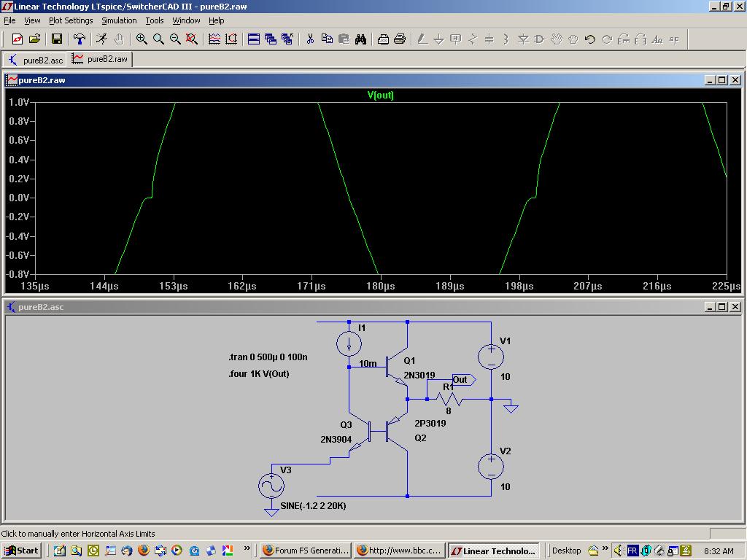Open the Control Panel hammer icon
747x560 pixels.
[x=80, y=39]
